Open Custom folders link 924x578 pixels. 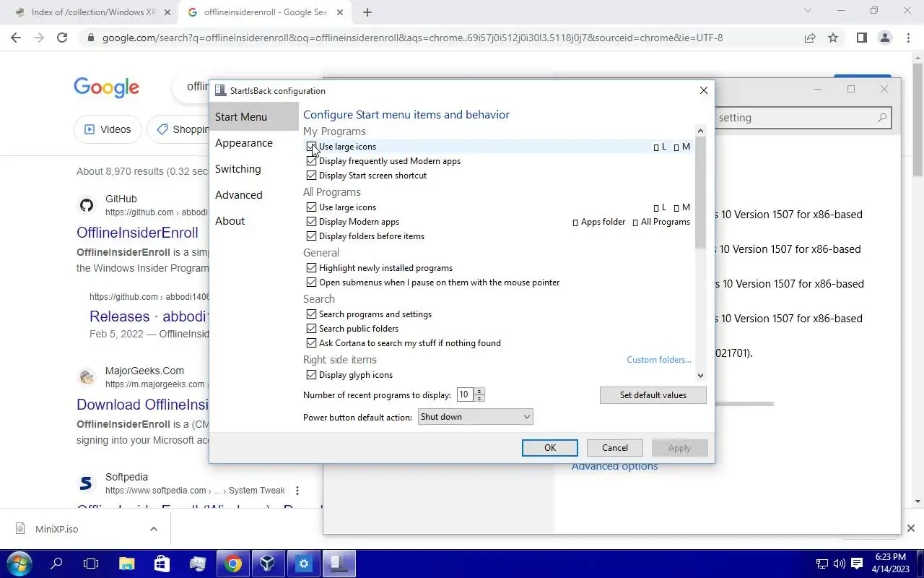[x=659, y=360]
